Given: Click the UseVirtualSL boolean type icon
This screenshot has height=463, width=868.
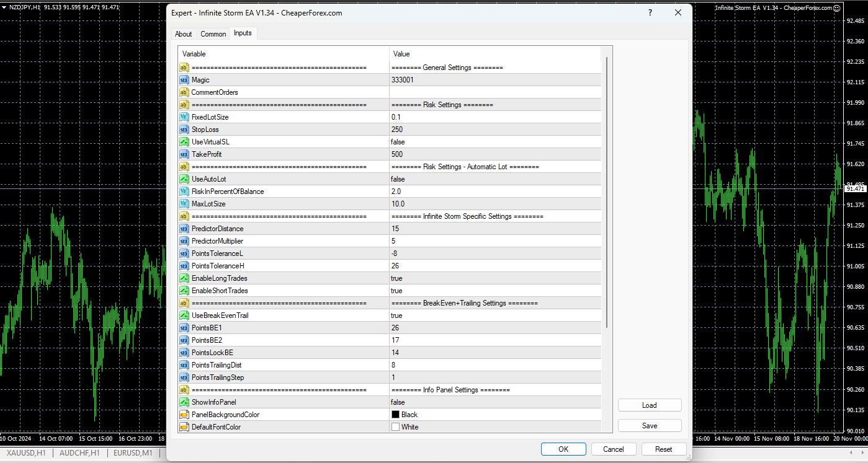Looking at the screenshot, I should point(184,142).
